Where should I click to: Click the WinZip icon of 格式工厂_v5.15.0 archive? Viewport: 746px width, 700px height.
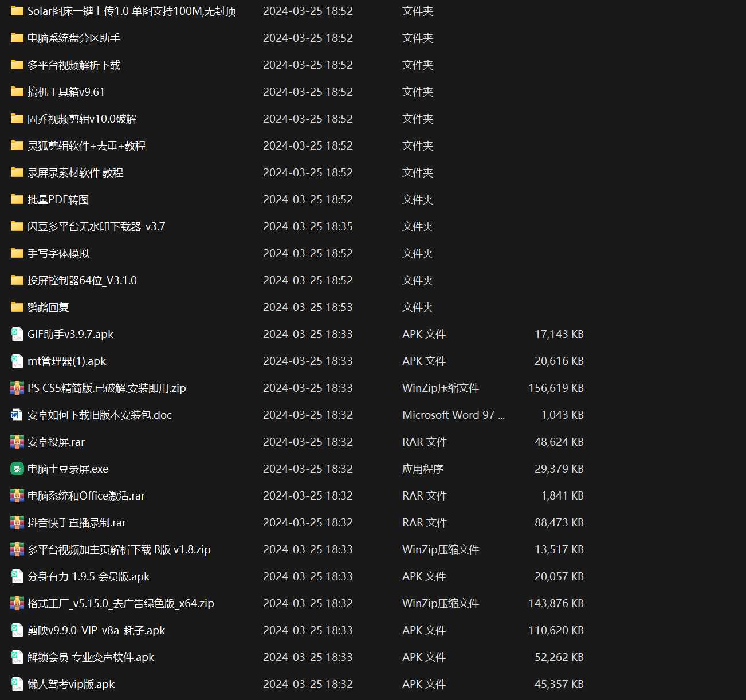pos(16,603)
